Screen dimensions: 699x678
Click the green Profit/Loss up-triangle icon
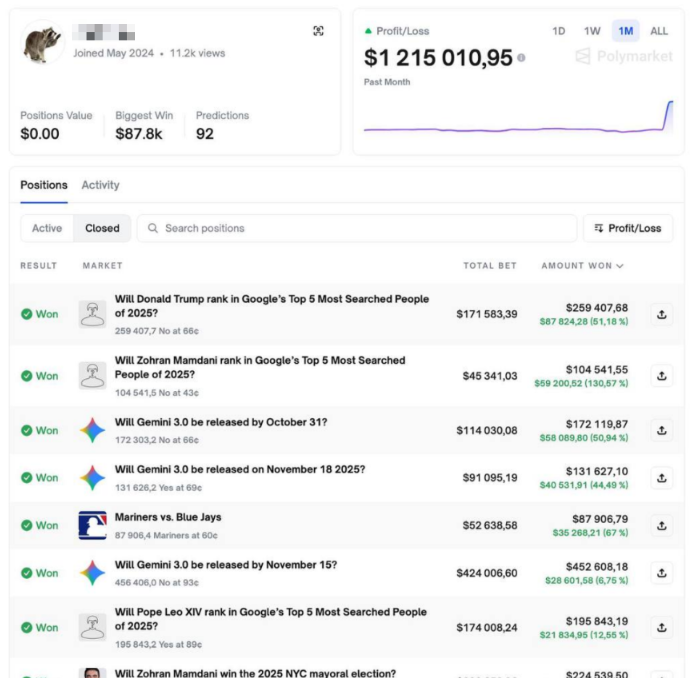(368, 31)
